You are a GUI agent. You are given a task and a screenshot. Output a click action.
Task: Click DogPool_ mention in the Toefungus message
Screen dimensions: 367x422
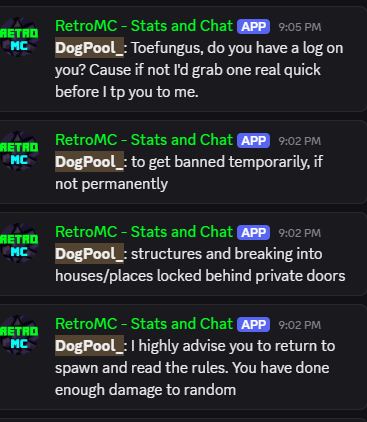tap(89, 48)
